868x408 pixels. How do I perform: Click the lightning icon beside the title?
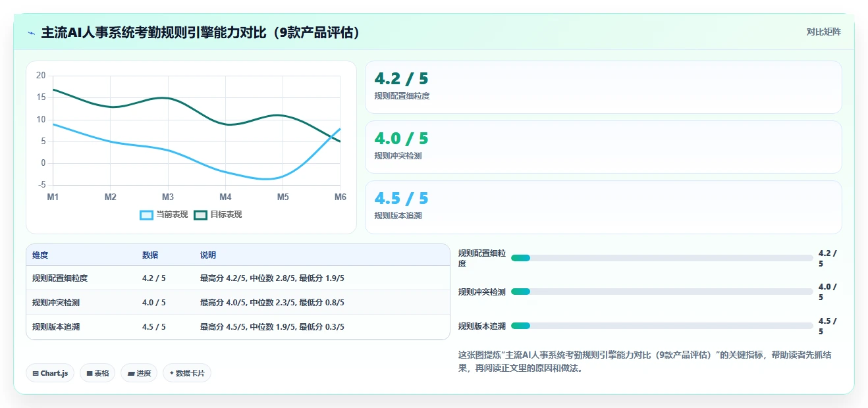click(32, 32)
